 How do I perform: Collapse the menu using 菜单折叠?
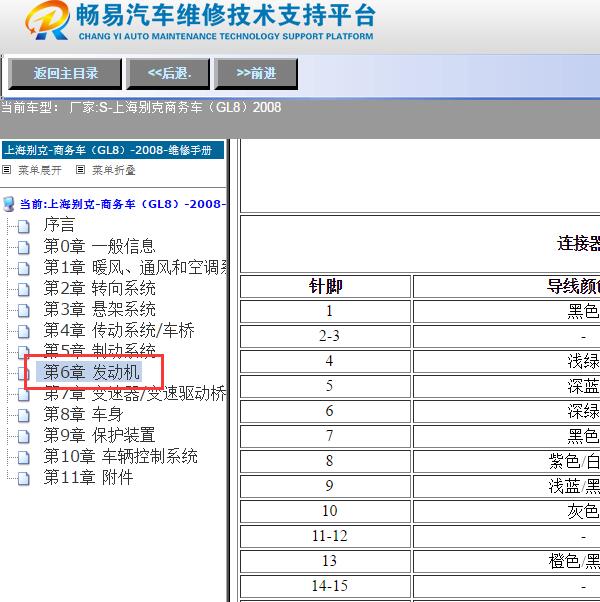(x=114, y=170)
